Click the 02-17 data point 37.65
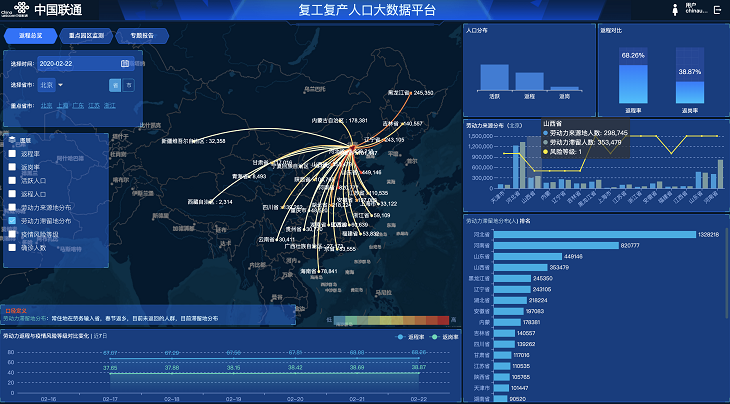The image size is (730, 404). click(110, 373)
